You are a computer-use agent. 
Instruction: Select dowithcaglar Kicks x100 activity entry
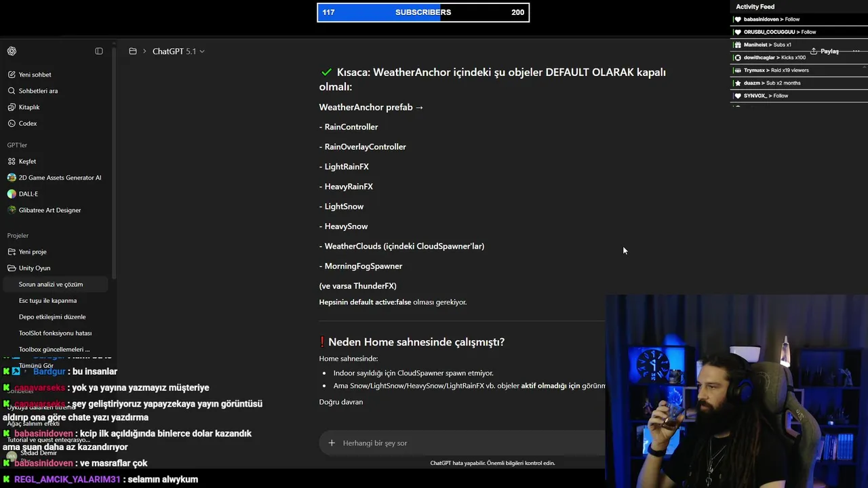[799, 58]
